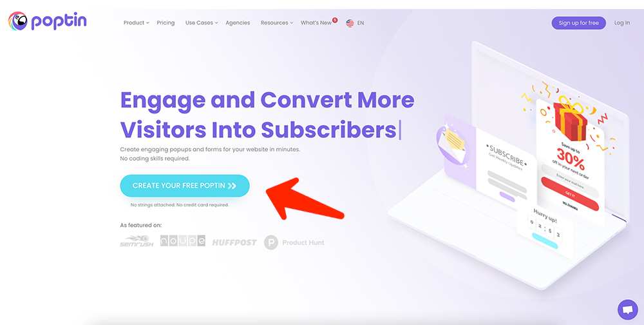
Task: Click the HuffPost logo
Action: coord(234,242)
